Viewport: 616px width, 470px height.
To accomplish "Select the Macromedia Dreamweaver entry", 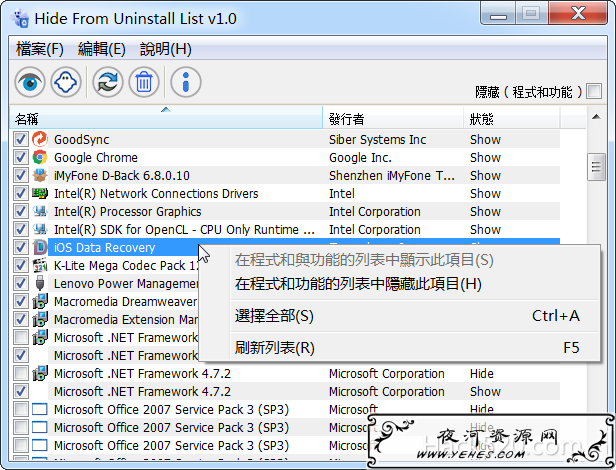I will [125, 302].
